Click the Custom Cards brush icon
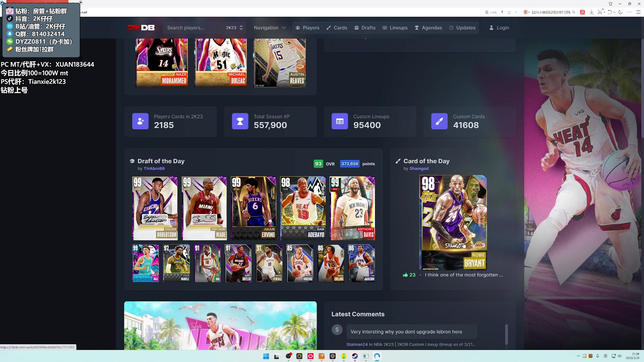 click(439, 121)
